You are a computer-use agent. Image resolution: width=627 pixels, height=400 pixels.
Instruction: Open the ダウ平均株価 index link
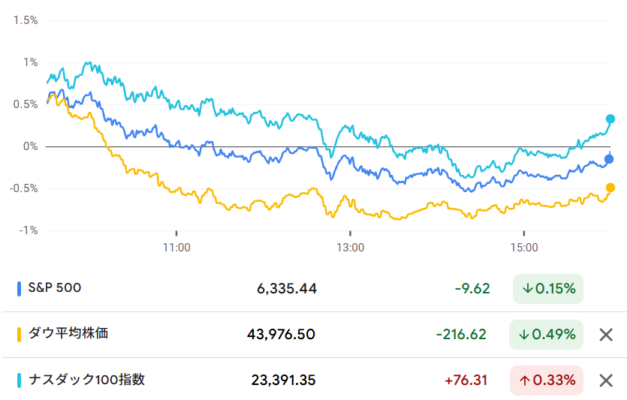click(68, 333)
